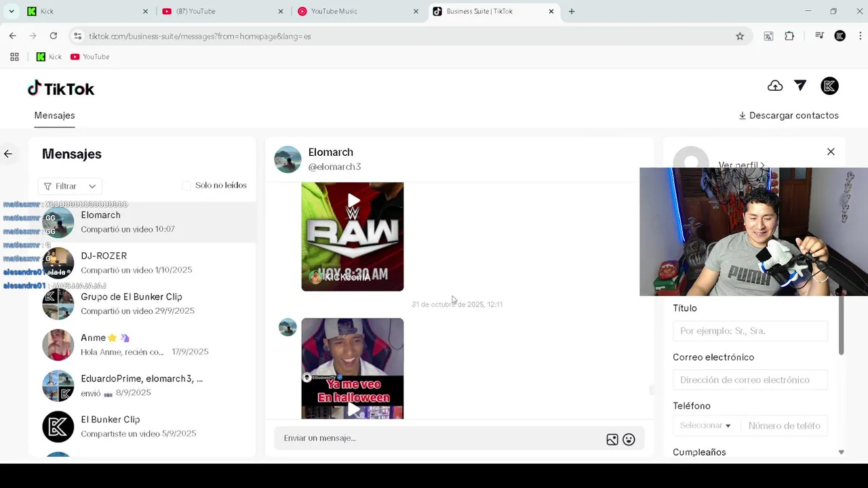Image resolution: width=868 pixels, height=488 pixels.
Task: Open the EduardoPrime, elomarch3 group chat
Action: [x=142, y=386]
